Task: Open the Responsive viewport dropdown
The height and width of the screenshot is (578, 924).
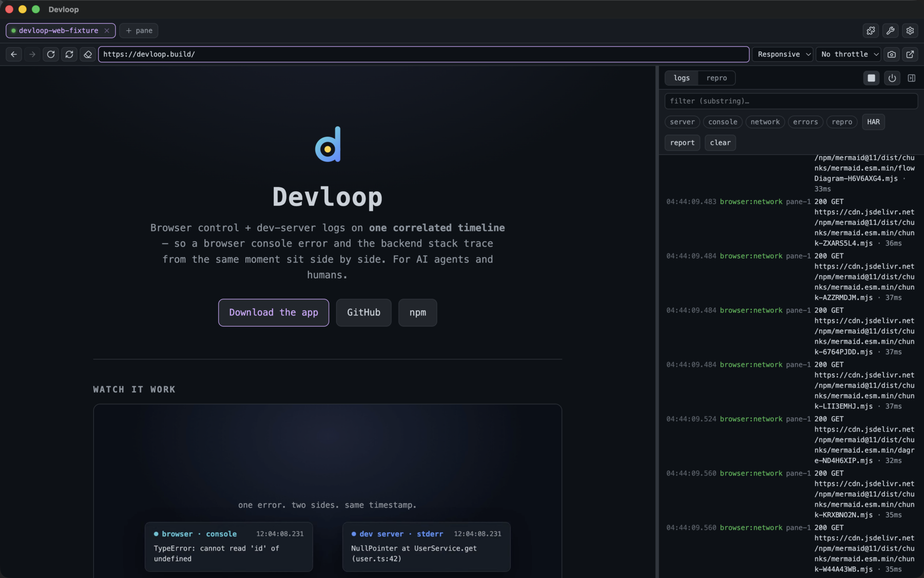Action: click(782, 54)
